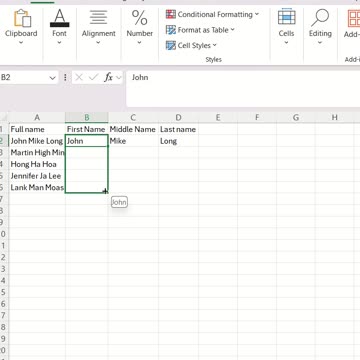The image size is (360, 360).
Task: Open the Alignment group icon
Action: click(x=99, y=18)
